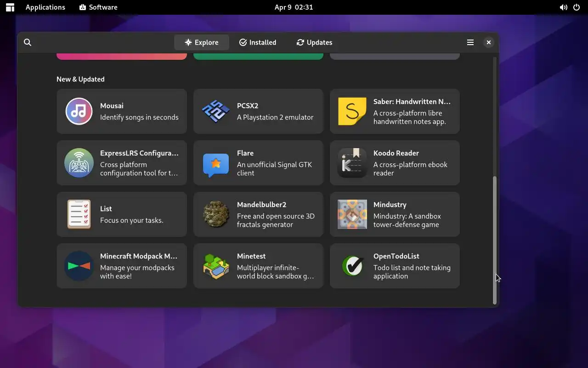Click the Minetest block icon
This screenshot has height=368, width=588.
coord(215,266)
